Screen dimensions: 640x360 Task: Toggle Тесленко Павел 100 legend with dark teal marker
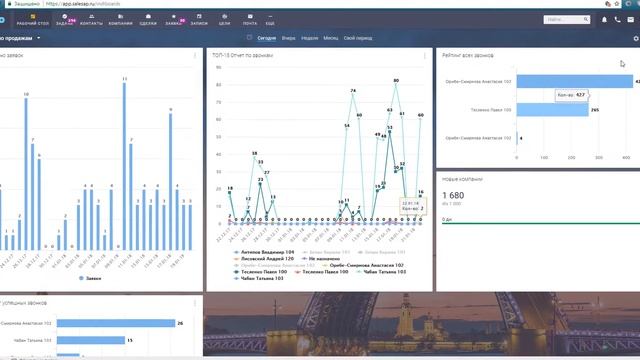(260, 272)
